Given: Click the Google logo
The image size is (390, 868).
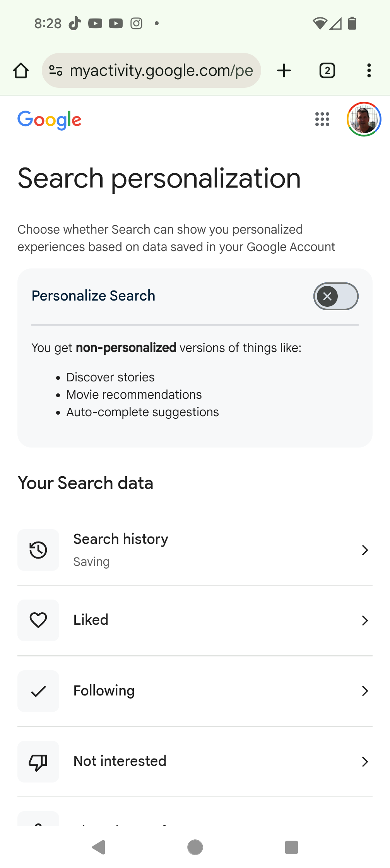Looking at the screenshot, I should click(50, 120).
